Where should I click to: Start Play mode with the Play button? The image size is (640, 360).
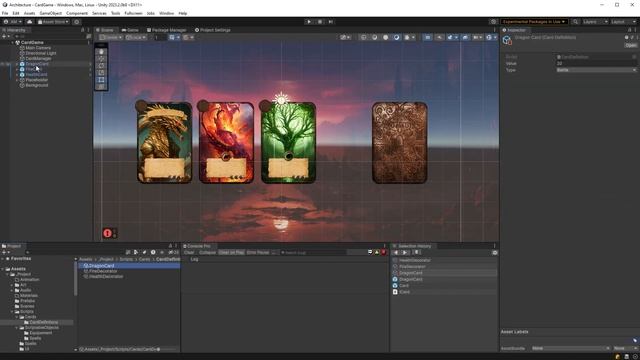[x=309, y=22]
